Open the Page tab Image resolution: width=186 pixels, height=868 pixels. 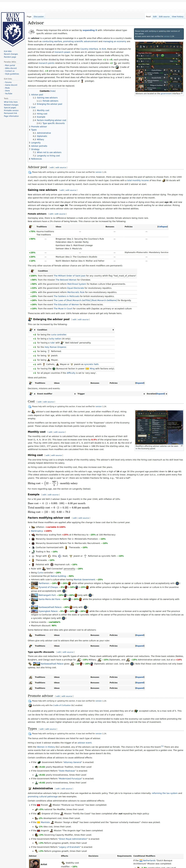[x=29, y=16]
